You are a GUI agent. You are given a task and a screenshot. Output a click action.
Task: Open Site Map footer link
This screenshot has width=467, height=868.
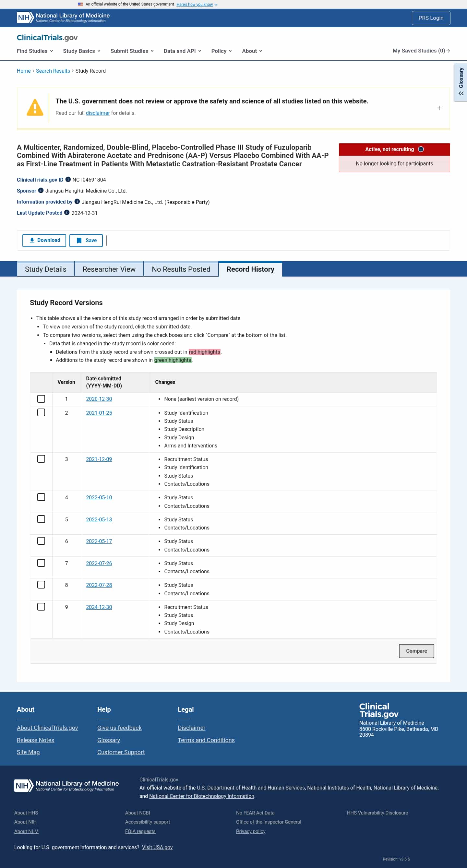28,752
